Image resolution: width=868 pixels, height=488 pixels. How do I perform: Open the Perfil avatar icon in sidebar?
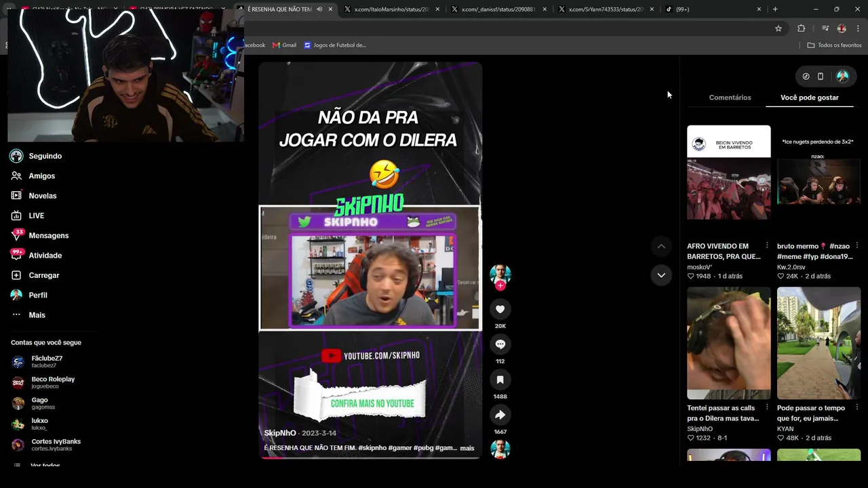pyautogui.click(x=16, y=295)
